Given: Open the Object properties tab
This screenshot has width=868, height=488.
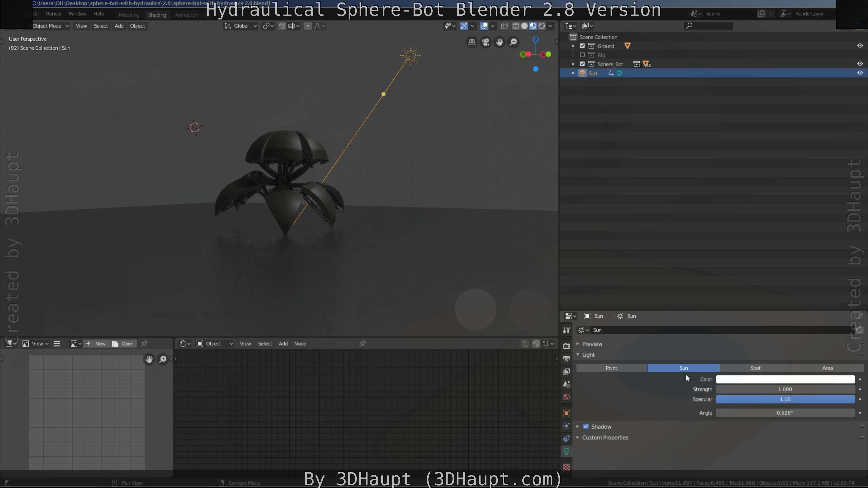Looking at the screenshot, I should click(566, 413).
